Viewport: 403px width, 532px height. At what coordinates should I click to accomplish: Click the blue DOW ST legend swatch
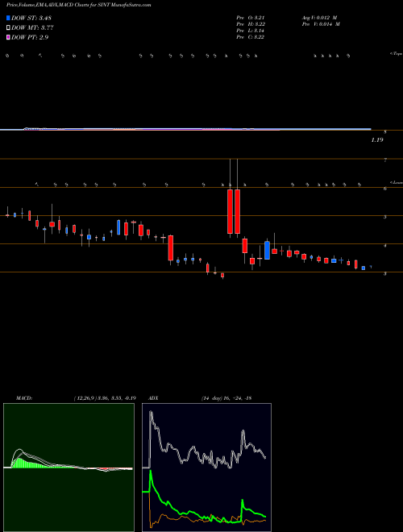[8, 18]
